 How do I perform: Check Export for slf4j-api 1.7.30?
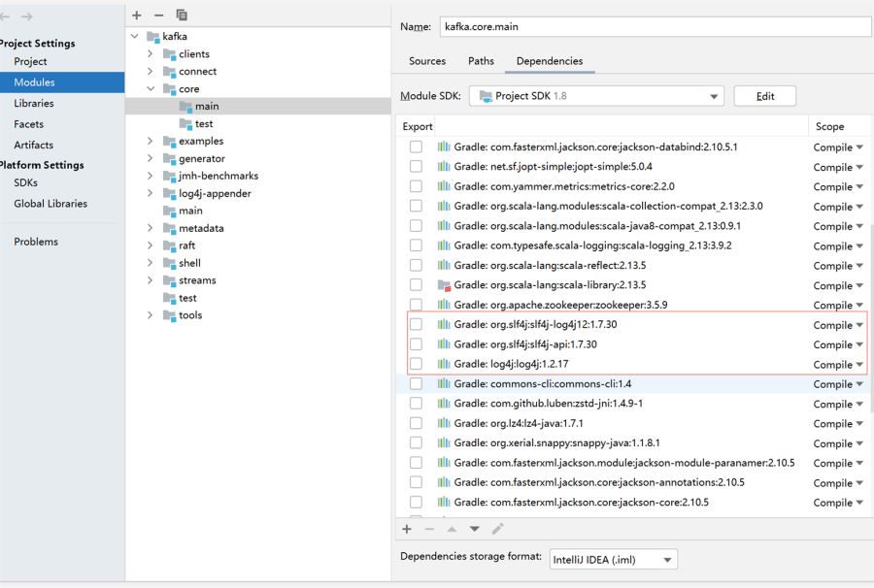416,344
